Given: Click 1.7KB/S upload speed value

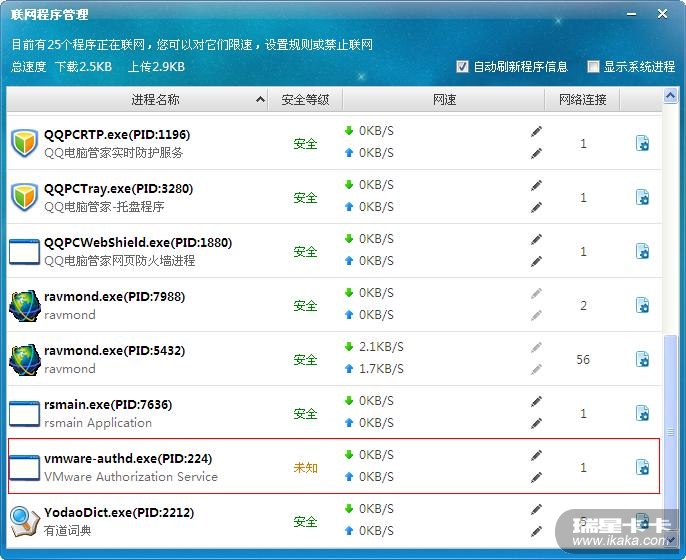Looking at the screenshot, I should click(x=382, y=369).
